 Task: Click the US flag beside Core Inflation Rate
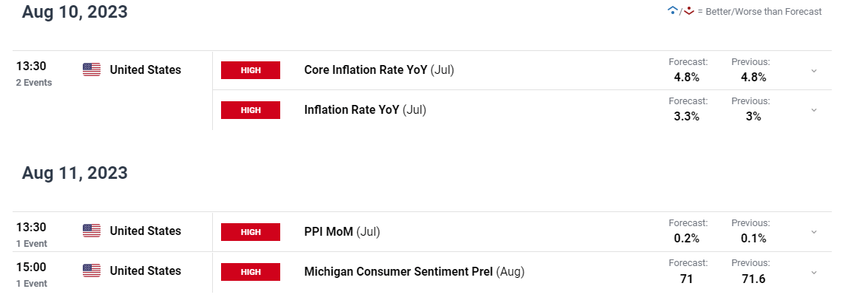pyautogui.click(x=92, y=69)
